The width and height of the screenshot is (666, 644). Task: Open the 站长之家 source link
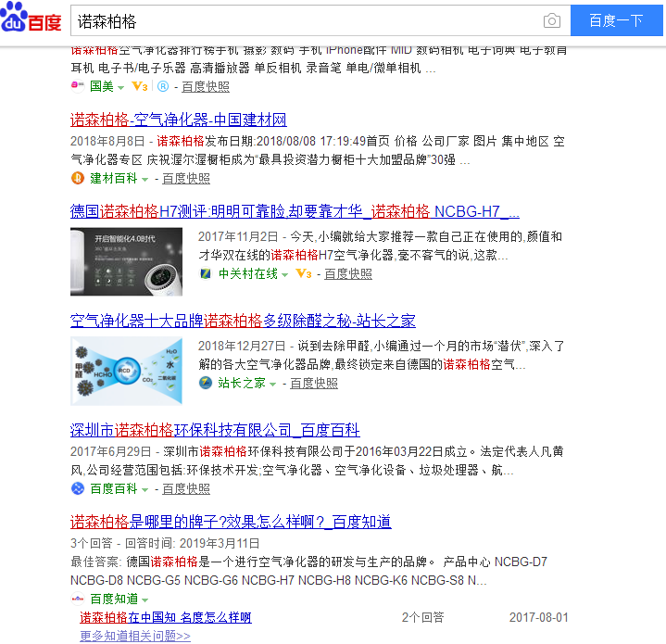242,383
